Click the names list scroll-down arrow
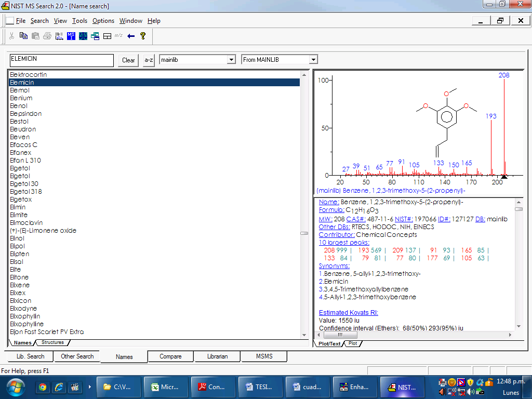 304,335
